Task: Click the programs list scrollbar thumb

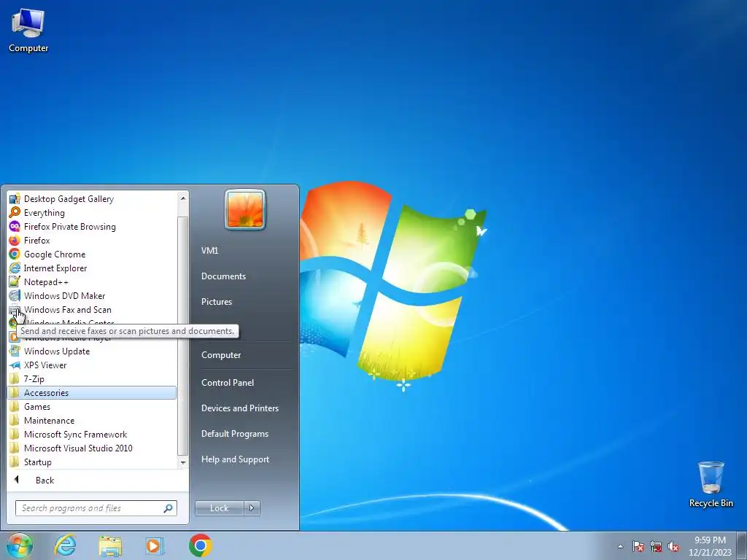Action: tap(183, 335)
